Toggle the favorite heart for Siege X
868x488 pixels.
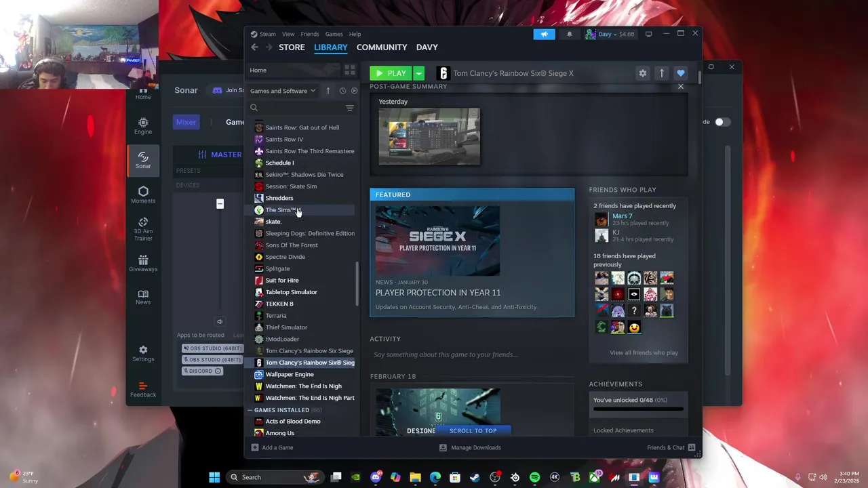680,73
